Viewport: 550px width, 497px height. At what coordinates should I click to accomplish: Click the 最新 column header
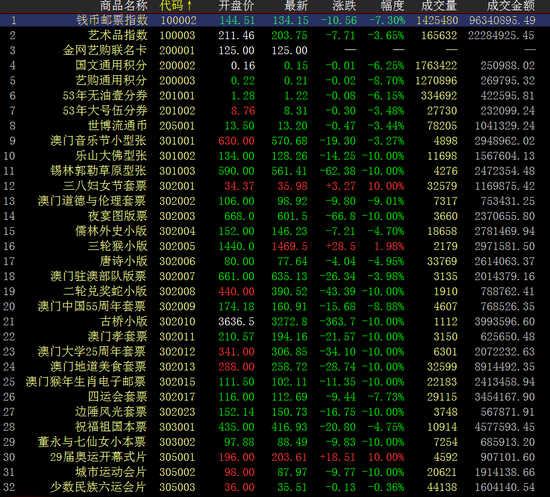point(296,6)
